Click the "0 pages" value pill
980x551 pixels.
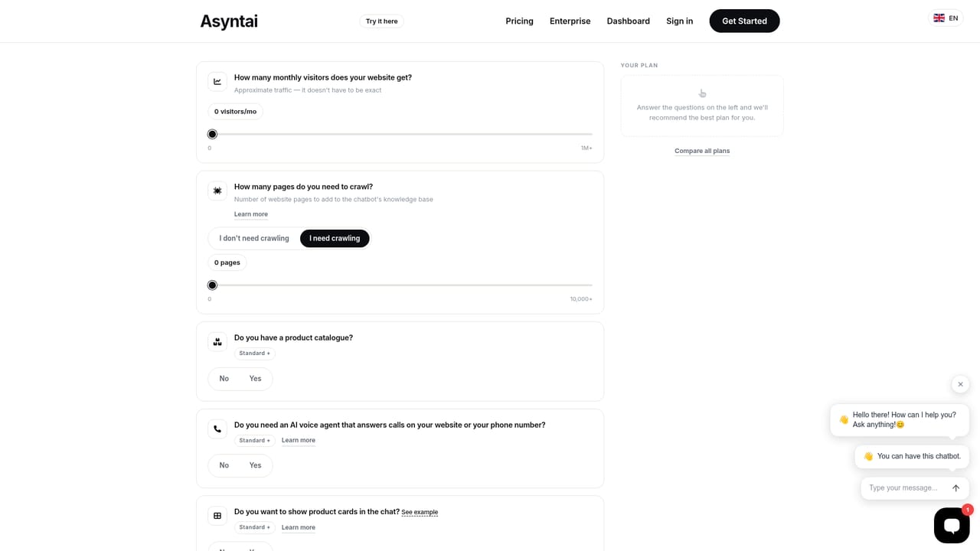pyautogui.click(x=227, y=262)
